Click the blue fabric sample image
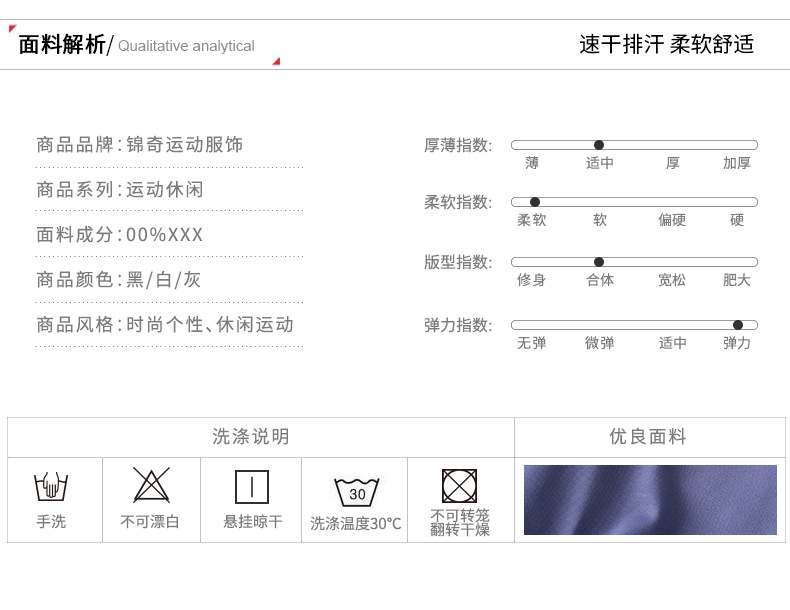Viewport: 790px width, 610px height. pos(650,500)
